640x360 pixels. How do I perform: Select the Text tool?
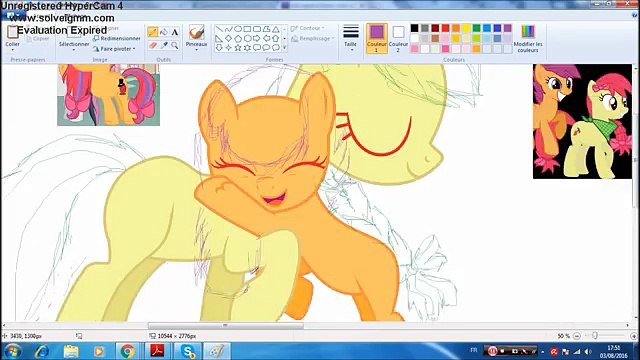pos(175,32)
